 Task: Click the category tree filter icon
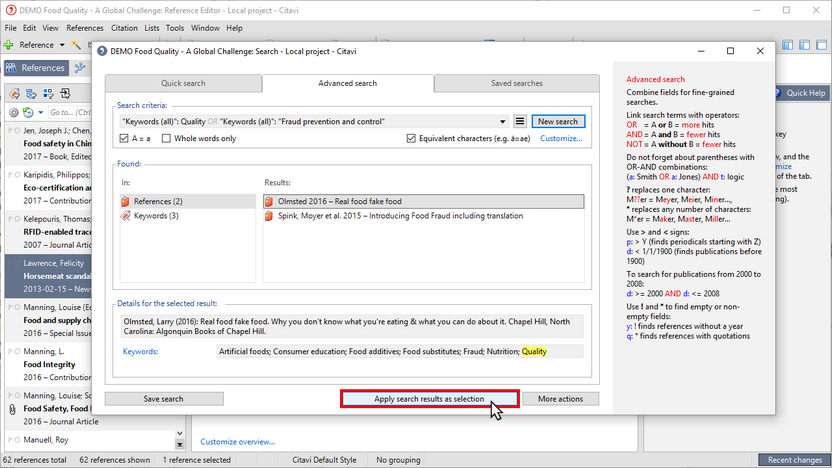click(x=31, y=94)
